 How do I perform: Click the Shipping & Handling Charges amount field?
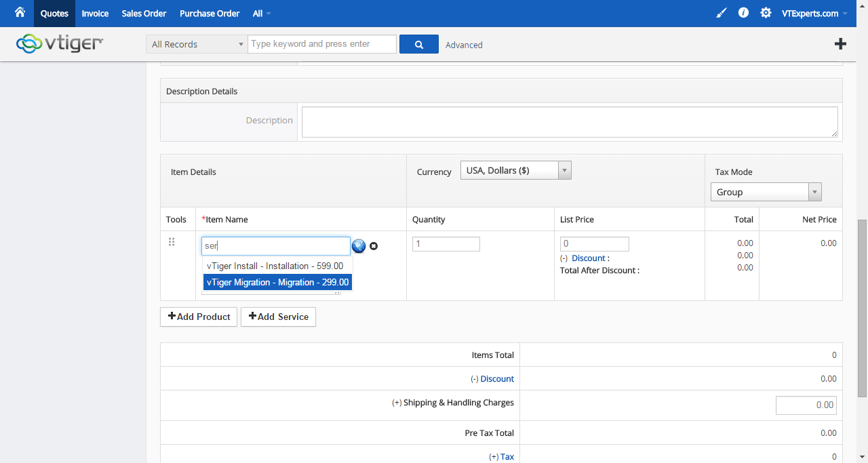[x=806, y=405]
